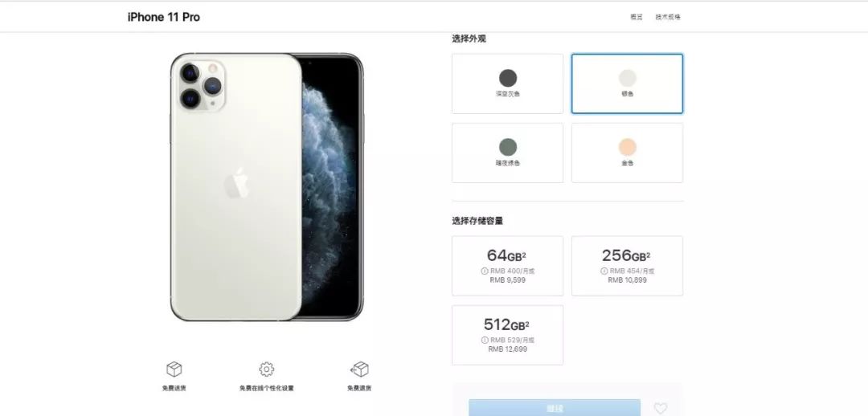This screenshot has width=868, height=416.
Task: Click the info icon beside RMB 400/month
Action: [484, 271]
